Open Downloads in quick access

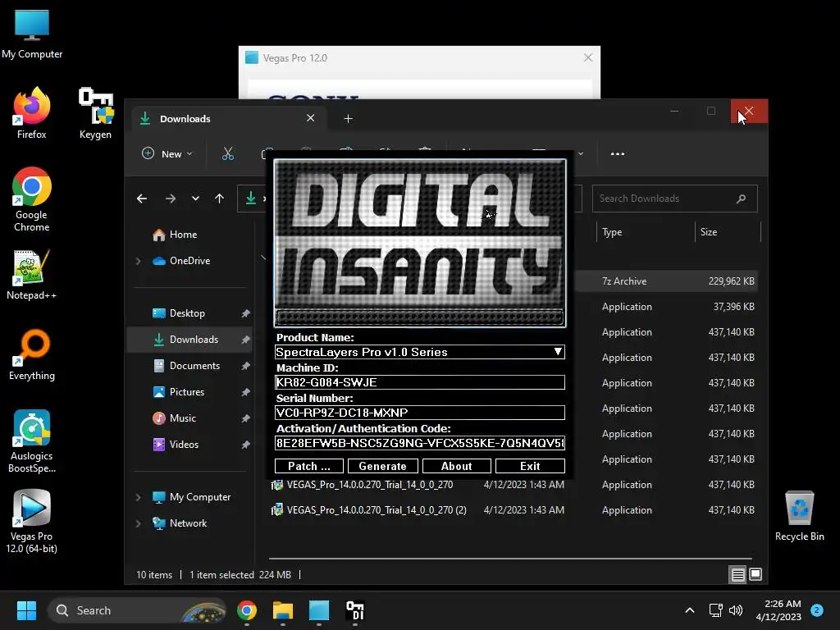tap(194, 340)
